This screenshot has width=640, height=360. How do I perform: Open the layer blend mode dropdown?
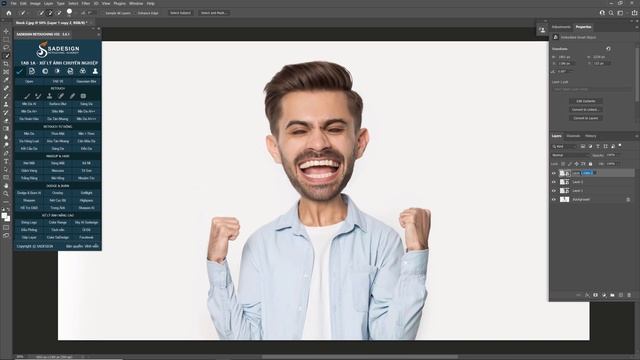coord(570,155)
